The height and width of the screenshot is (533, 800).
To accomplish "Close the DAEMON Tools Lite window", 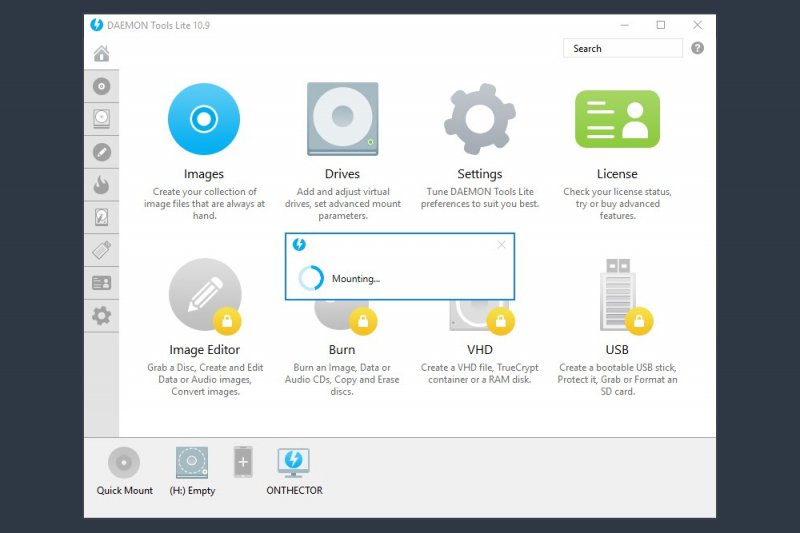I will [x=697, y=25].
